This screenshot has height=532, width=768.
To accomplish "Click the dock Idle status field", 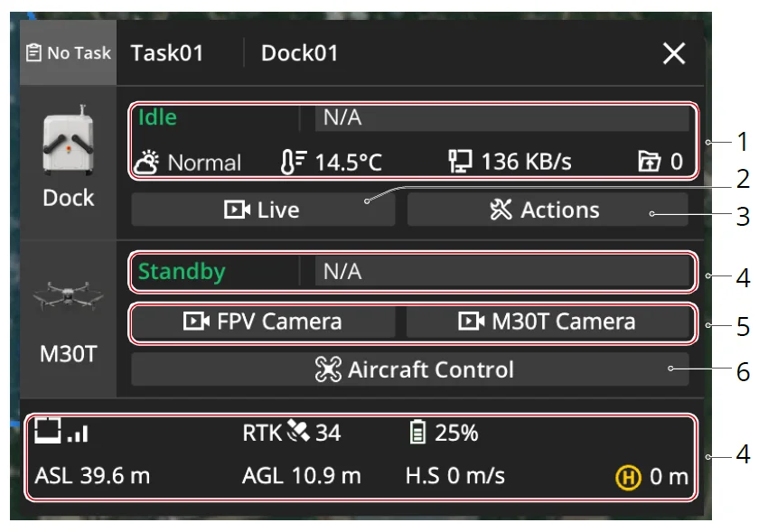I will (157, 118).
